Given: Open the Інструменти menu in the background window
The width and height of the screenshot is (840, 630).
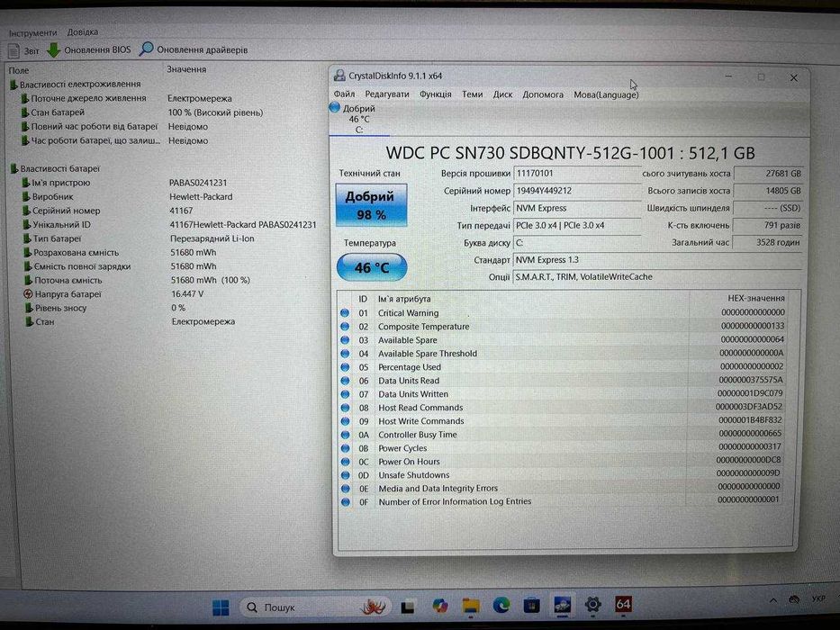Looking at the screenshot, I should coord(32,32).
